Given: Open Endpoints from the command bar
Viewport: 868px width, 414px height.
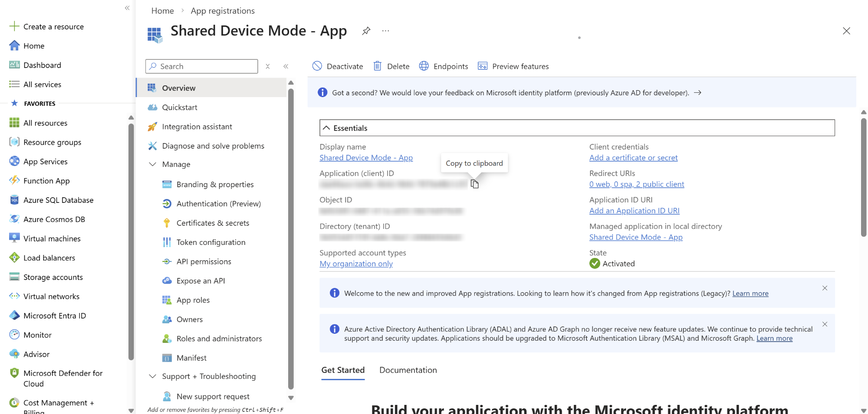Looking at the screenshot, I should [443, 66].
